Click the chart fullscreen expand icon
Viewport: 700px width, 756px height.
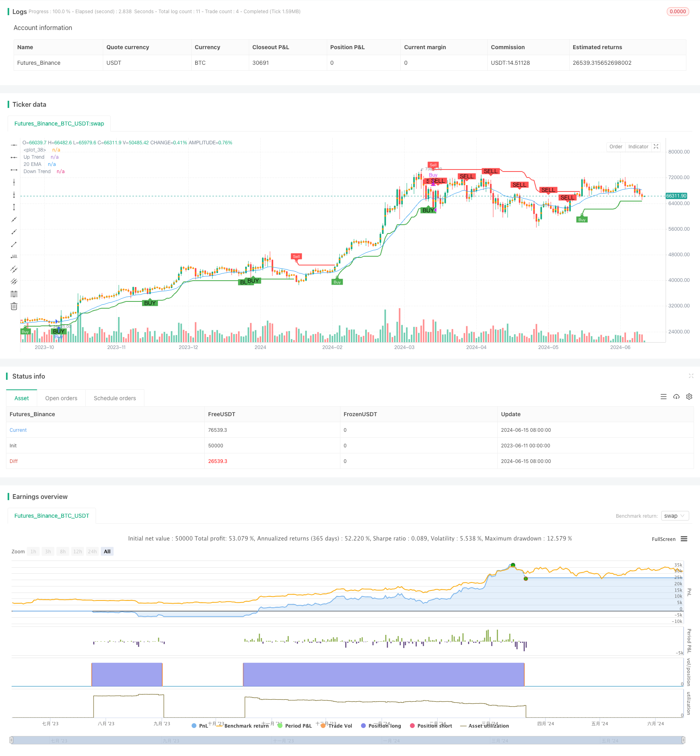[x=656, y=147]
